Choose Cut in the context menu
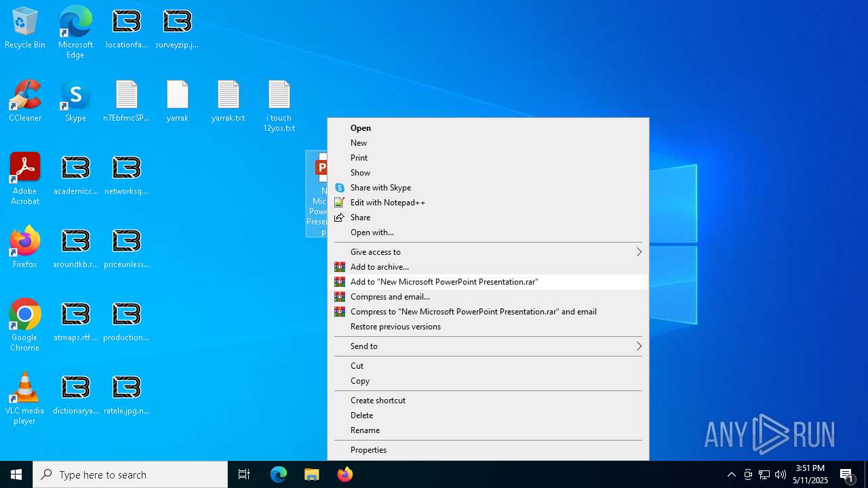This screenshot has width=868, height=488. pyautogui.click(x=488, y=366)
